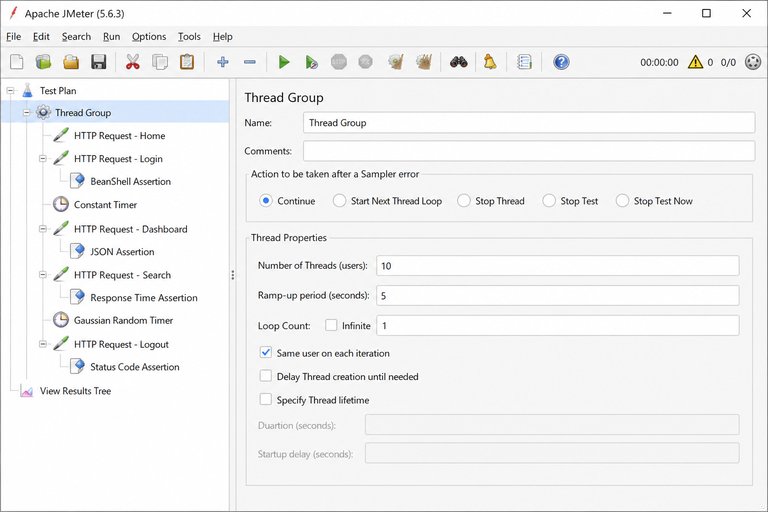Click the View Results Tree graph icon
The width and height of the screenshot is (768, 512).
coord(26,391)
